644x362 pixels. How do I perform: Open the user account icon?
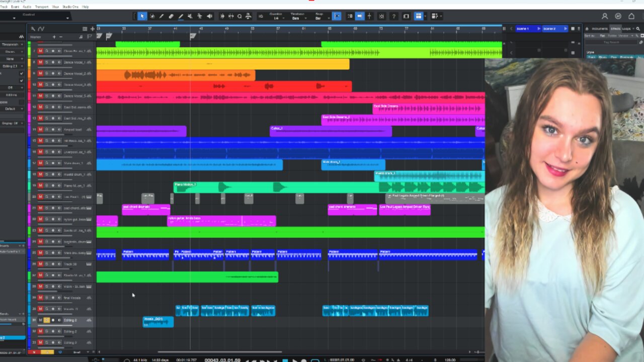coord(605,16)
